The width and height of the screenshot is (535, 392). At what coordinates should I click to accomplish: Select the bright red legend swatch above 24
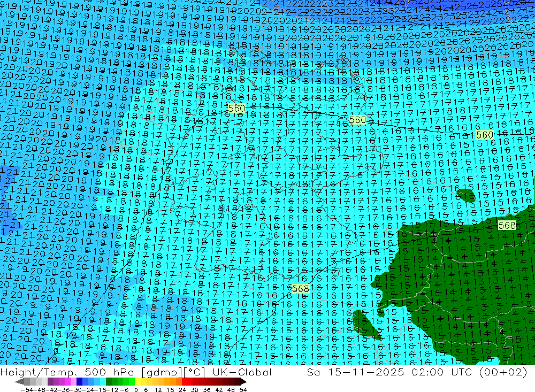(x=184, y=382)
